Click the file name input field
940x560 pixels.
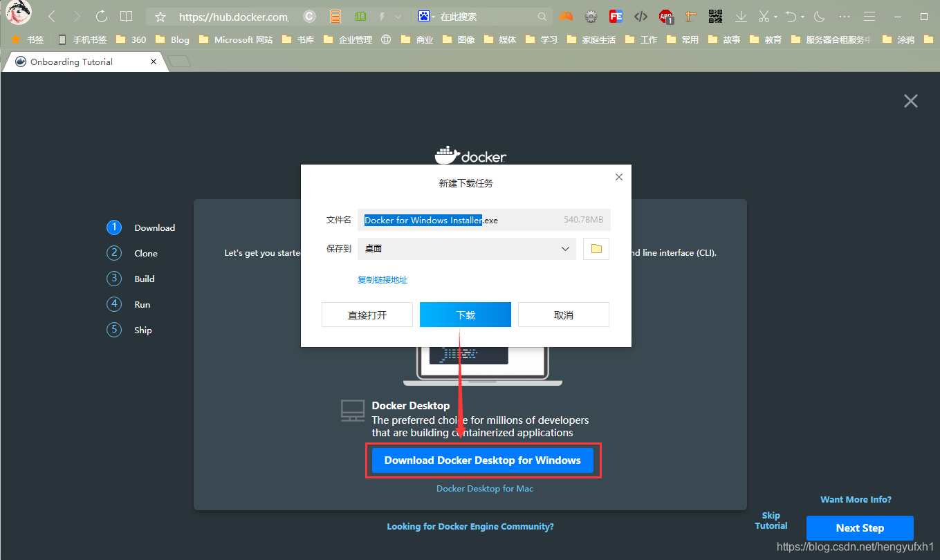[483, 220]
